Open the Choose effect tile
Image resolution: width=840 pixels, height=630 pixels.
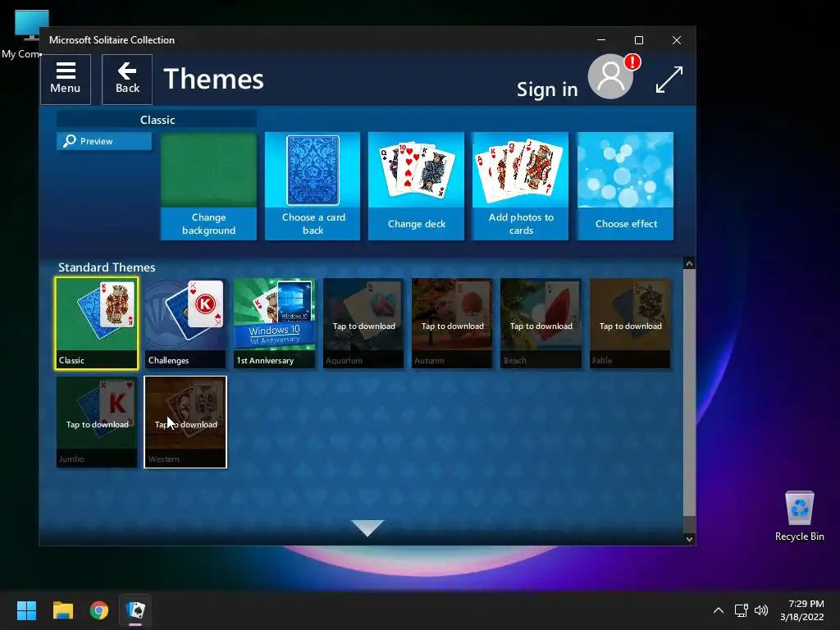(x=625, y=186)
